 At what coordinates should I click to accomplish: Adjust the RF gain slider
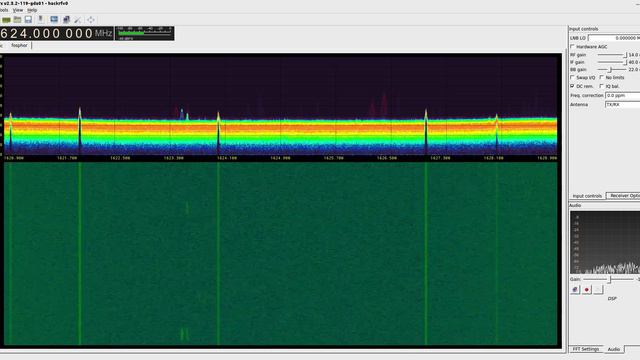coord(612,55)
